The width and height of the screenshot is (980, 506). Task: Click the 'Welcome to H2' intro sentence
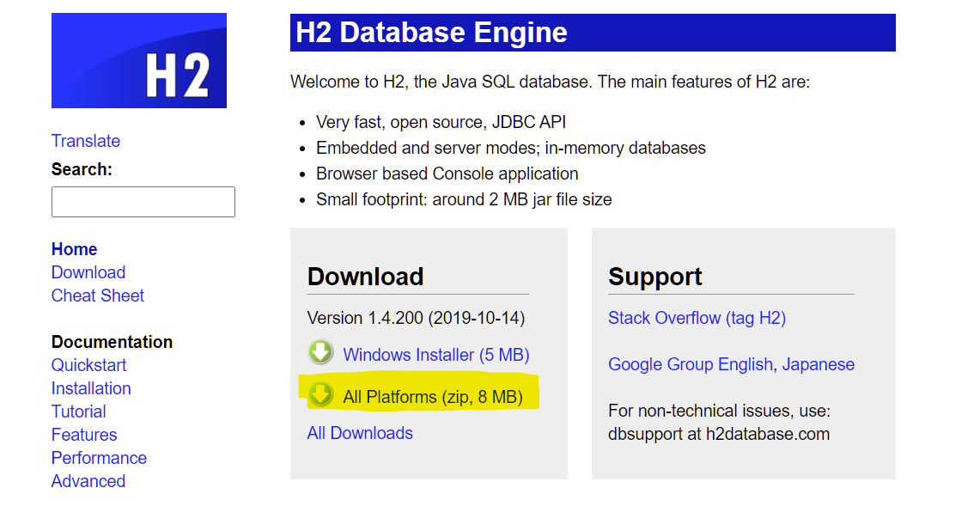550,82
